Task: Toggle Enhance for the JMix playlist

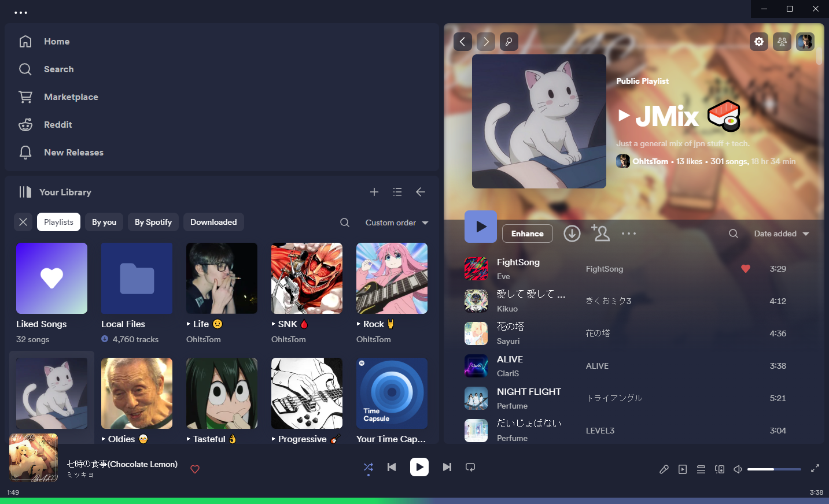Action: [x=528, y=234]
